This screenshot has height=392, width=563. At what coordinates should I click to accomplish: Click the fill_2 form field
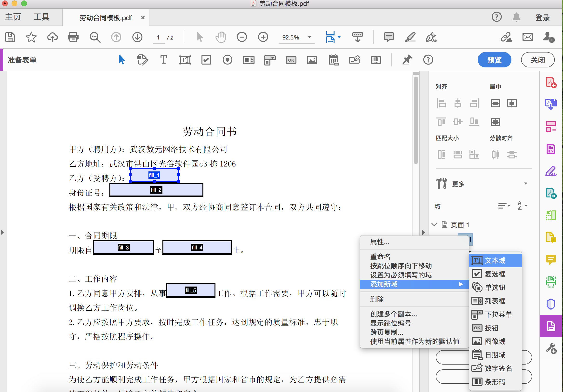156,190
